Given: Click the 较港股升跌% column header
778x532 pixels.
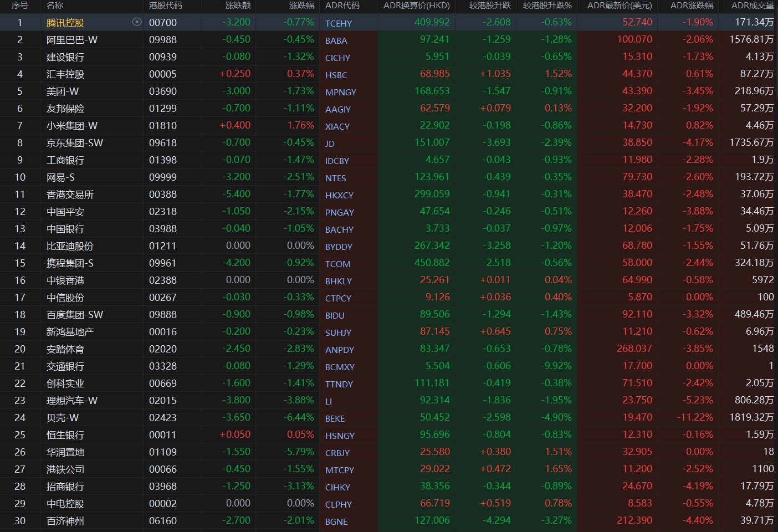Looking at the screenshot, I should tap(547, 6).
